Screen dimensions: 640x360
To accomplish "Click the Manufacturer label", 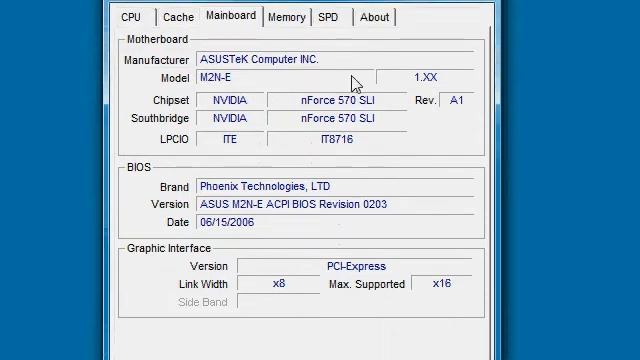I will click(156, 60).
